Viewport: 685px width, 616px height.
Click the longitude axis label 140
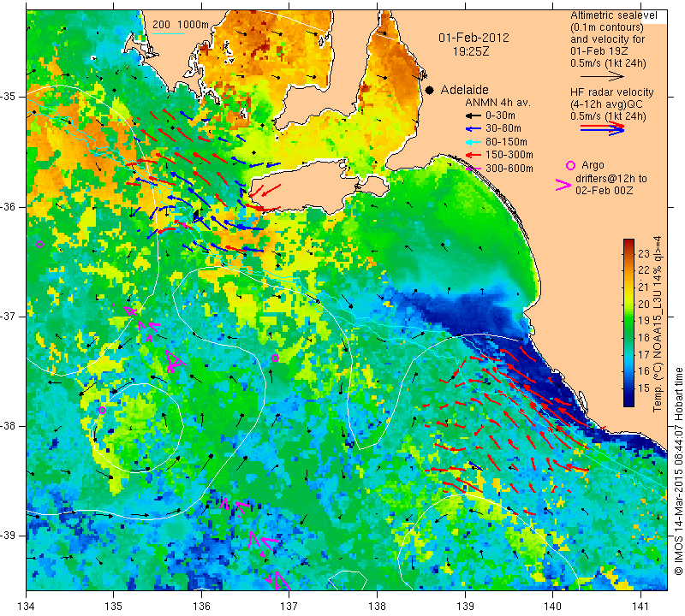tap(552, 606)
